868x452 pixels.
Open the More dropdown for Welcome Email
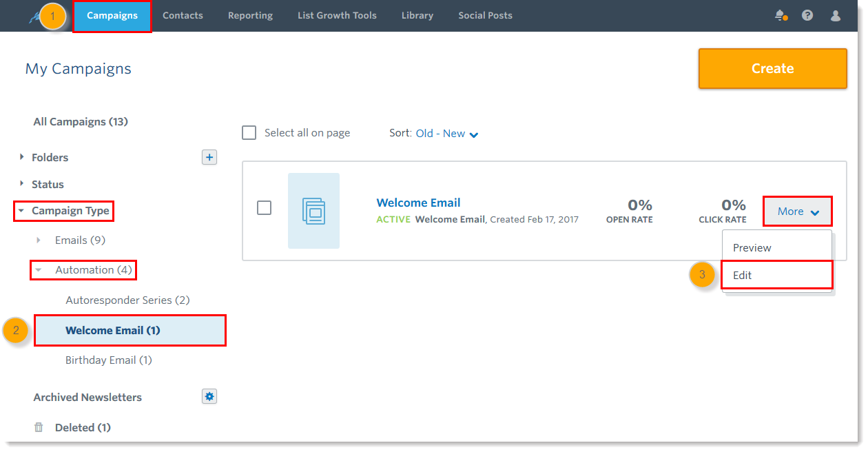798,212
